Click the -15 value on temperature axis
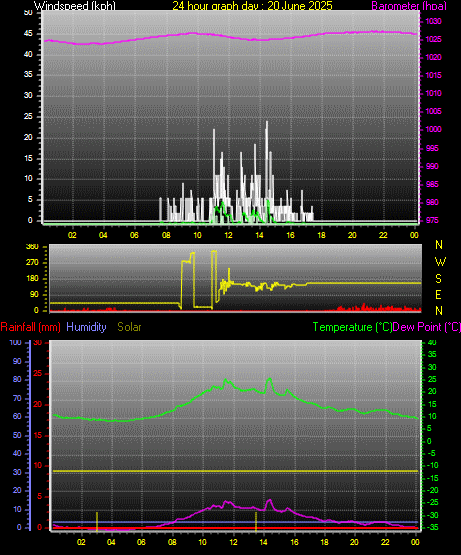The height and width of the screenshot is (555, 461). 432,479
